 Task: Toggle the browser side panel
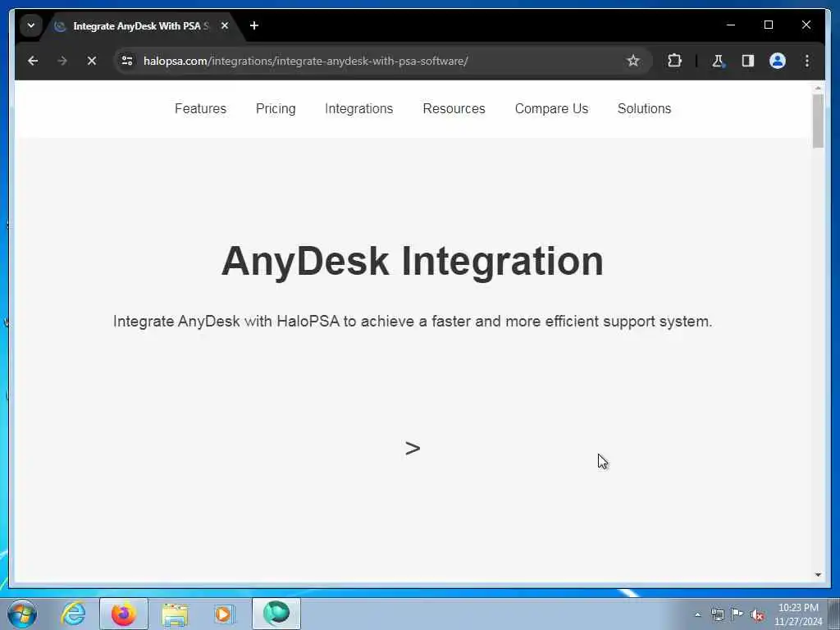748,61
